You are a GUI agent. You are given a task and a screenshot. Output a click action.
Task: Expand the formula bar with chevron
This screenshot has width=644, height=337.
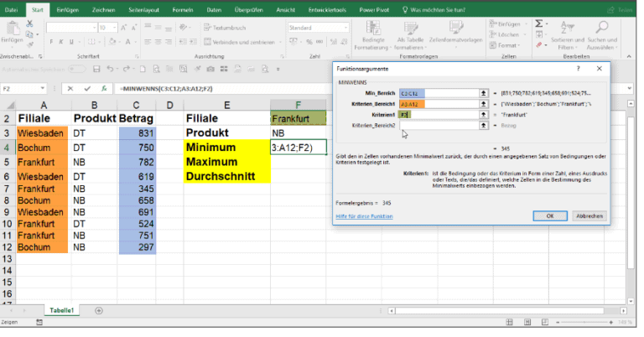(630, 88)
